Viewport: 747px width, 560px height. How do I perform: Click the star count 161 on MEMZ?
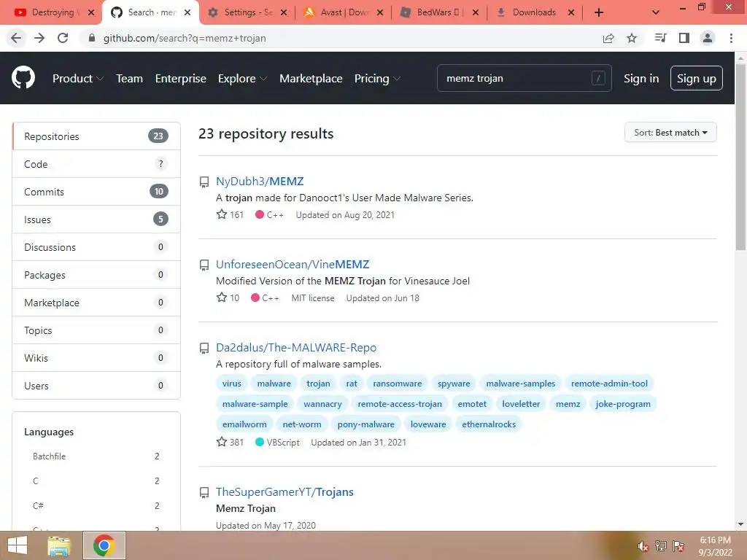230,215
